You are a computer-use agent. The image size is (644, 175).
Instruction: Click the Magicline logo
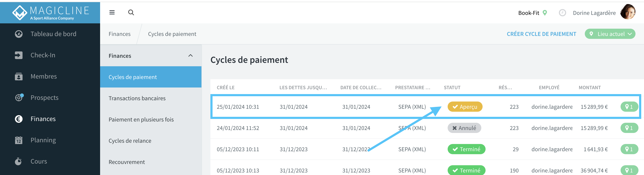(51, 13)
